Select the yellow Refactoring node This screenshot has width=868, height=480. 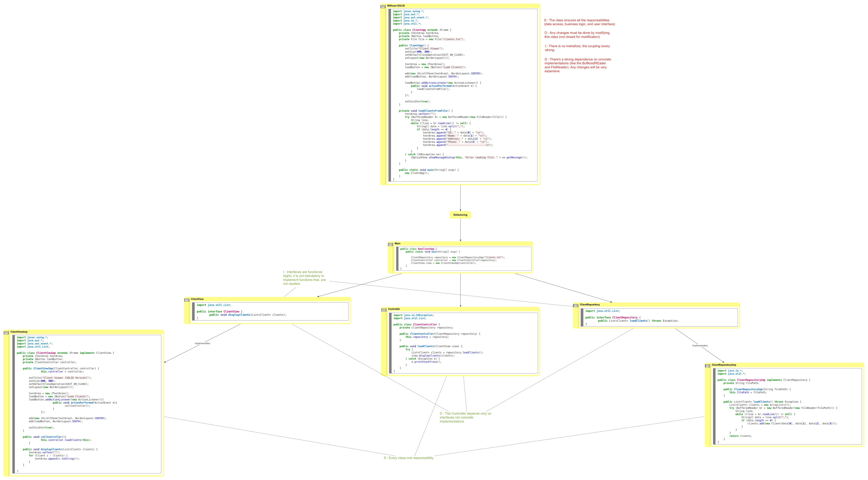pos(460,215)
